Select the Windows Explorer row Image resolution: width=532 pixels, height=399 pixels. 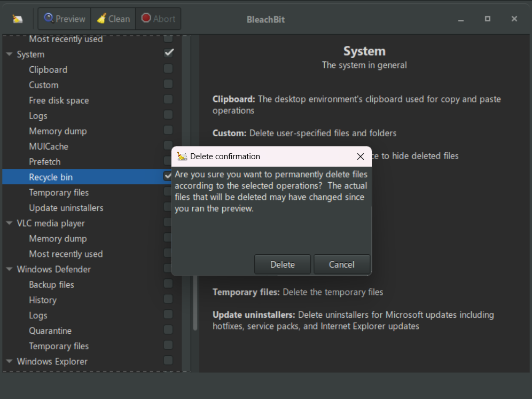pyautogui.click(x=92, y=361)
